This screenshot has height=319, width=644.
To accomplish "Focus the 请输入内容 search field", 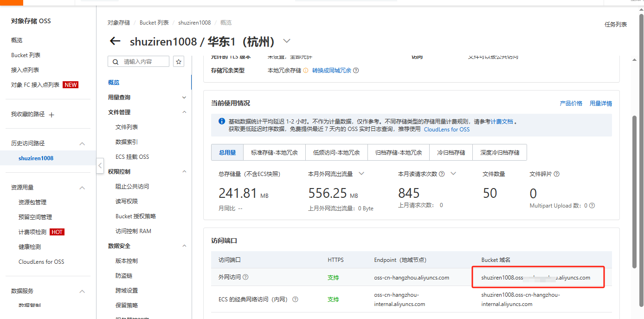I will click(139, 61).
